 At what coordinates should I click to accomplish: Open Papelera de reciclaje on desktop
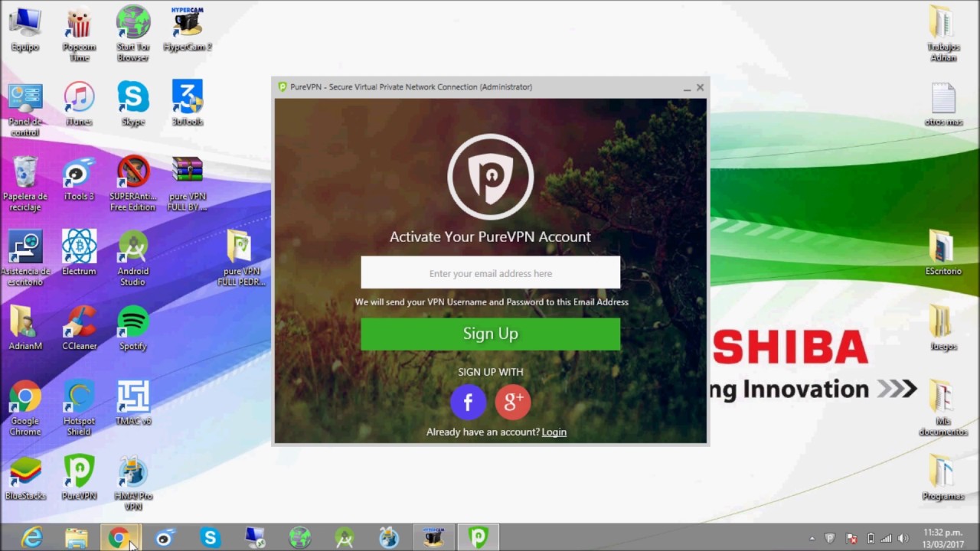tap(25, 184)
